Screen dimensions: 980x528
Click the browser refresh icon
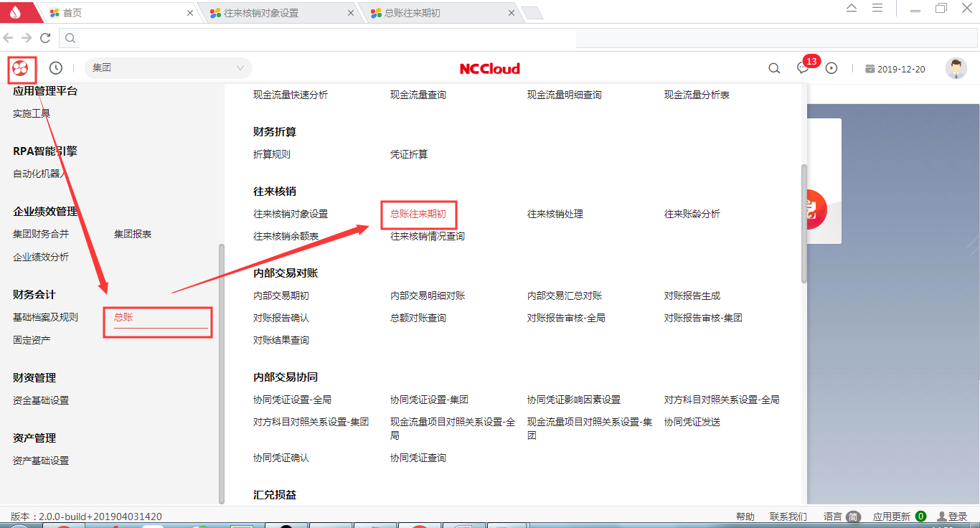coord(45,38)
